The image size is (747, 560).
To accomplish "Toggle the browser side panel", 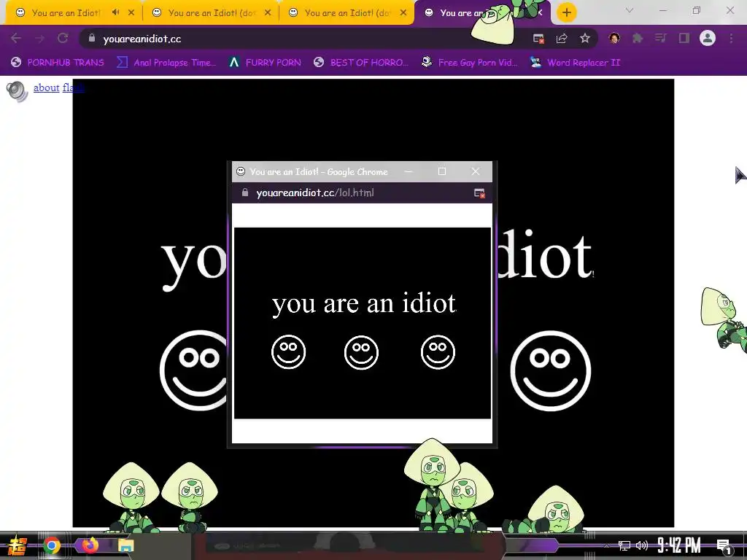I will 684,38.
